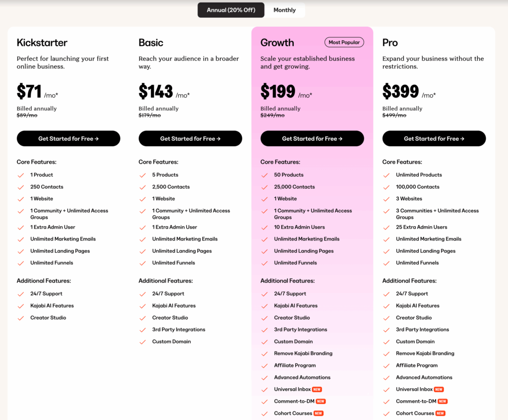Click Affiliate Program in the Pro column
Viewport: 508px width, 420px height.
(417, 365)
